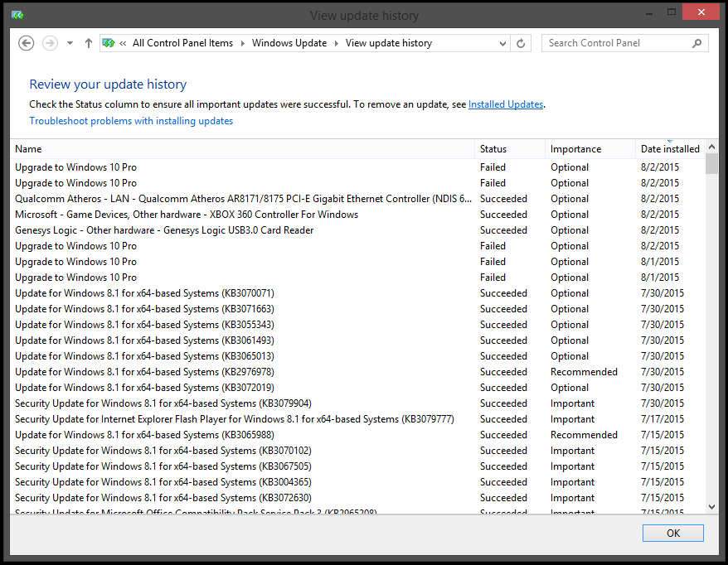This screenshot has height=565, width=728.
Task: Click the 7/17/2015 install date cell
Action: coord(662,419)
